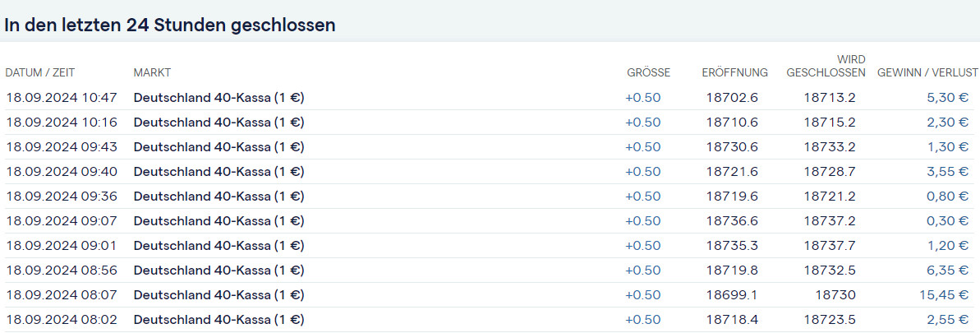Sort by GEWINN / VERLUST header
Image resolution: width=980 pixels, height=333 pixels.
(x=927, y=72)
